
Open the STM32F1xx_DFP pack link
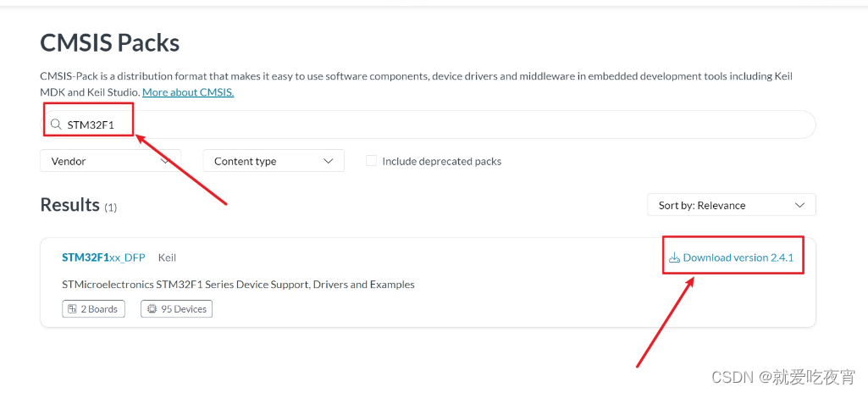coord(103,257)
